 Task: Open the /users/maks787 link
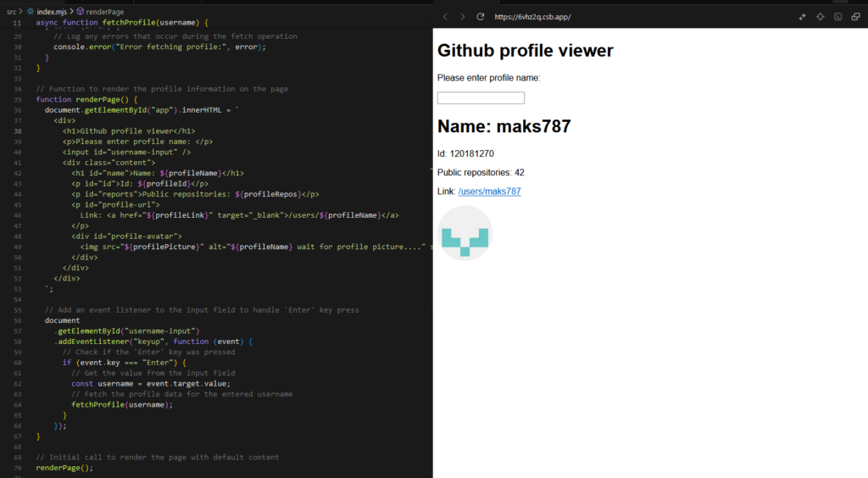coord(489,192)
